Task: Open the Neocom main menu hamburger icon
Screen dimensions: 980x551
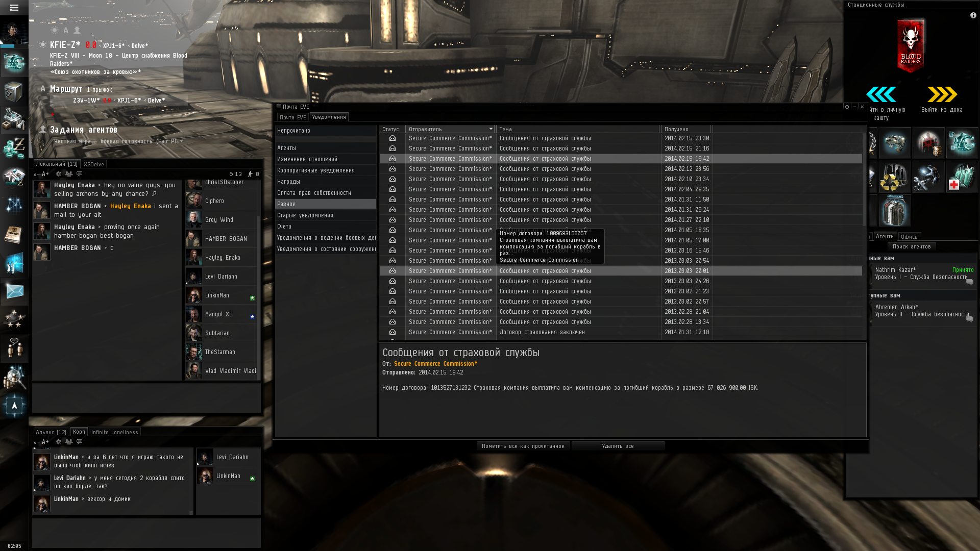Action: pyautogui.click(x=14, y=8)
